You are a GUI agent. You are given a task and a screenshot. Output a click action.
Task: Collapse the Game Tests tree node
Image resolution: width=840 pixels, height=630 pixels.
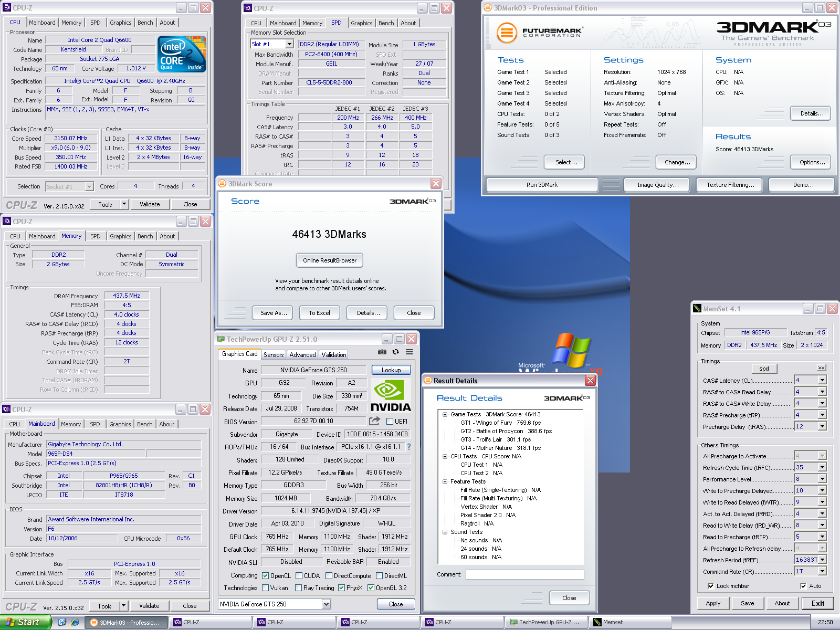point(445,414)
